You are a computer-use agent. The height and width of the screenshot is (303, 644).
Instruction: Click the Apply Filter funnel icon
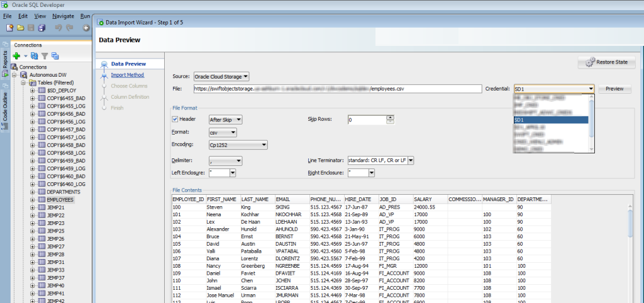(x=45, y=56)
